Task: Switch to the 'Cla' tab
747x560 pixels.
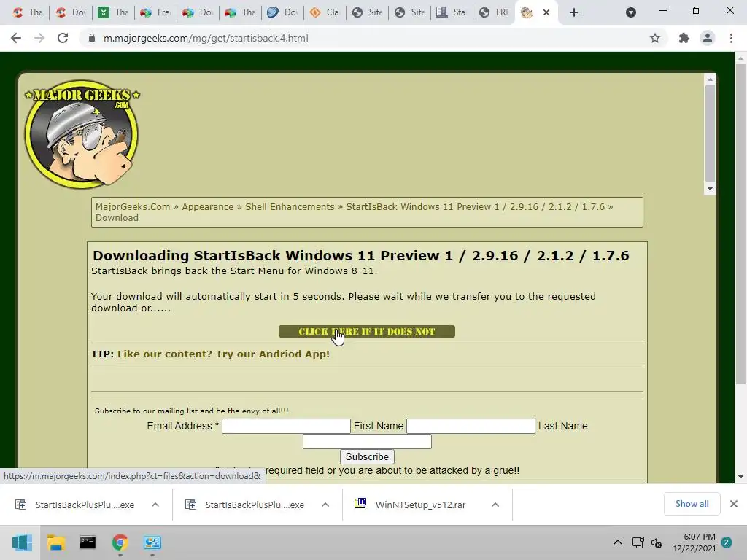Action: 324,12
